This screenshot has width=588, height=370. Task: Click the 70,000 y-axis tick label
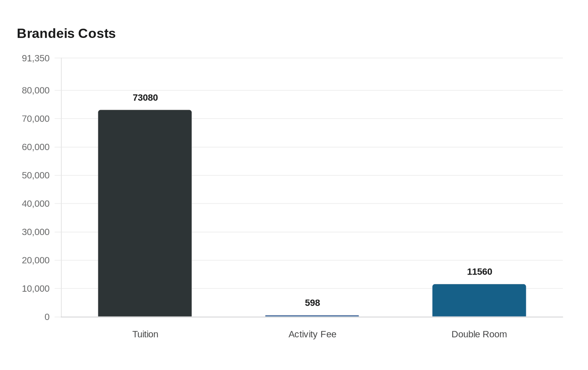(36, 119)
